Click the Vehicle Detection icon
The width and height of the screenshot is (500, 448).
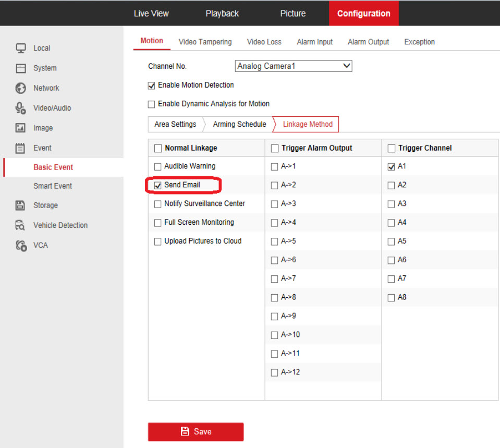21,225
